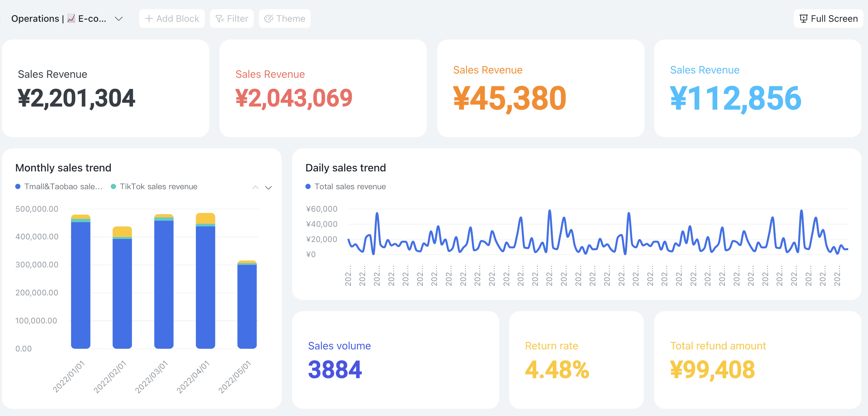Toggle Tmall&Taobao sales legend series
This screenshot has width=868, height=416.
[x=63, y=187]
